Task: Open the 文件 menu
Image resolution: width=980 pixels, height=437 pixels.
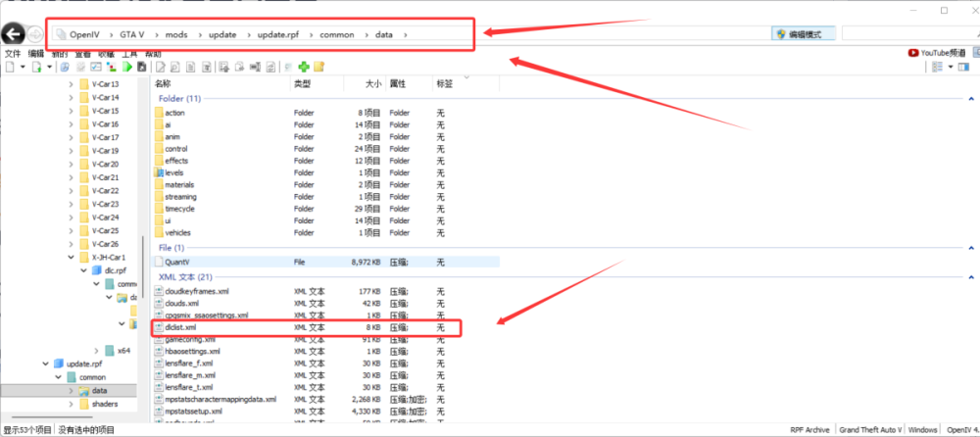Action: 13,53
